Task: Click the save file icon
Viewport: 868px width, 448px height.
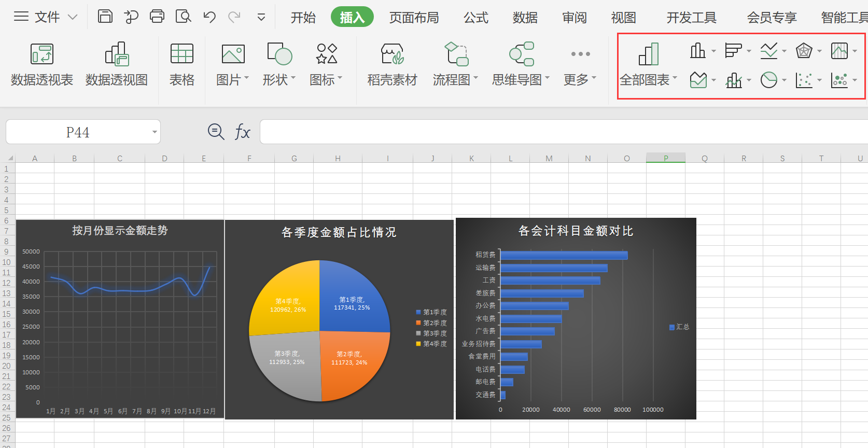Action: [105, 17]
